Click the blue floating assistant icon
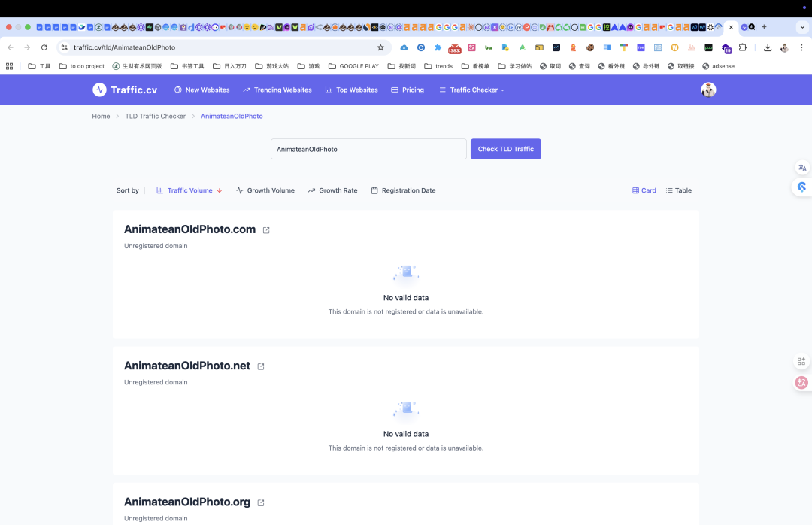The image size is (812, 525). coord(802,187)
